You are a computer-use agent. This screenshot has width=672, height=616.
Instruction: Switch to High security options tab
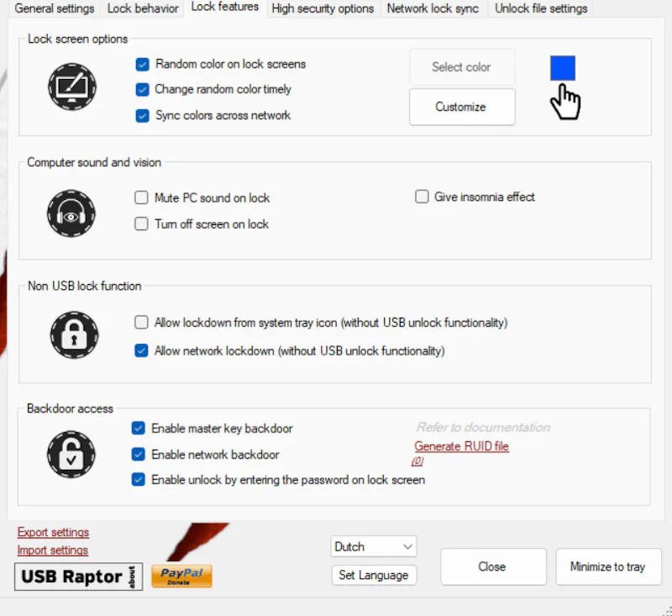click(323, 8)
